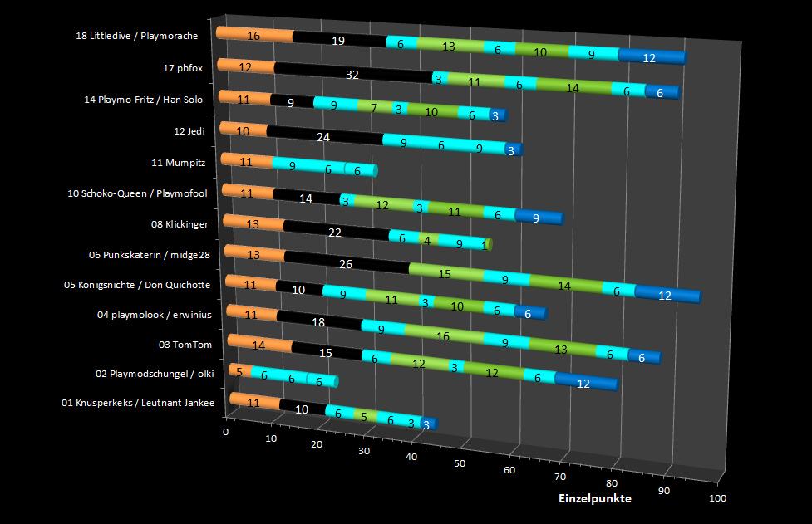Click the '03 TomTom' category label
The image size is (812, 524).
181,344
